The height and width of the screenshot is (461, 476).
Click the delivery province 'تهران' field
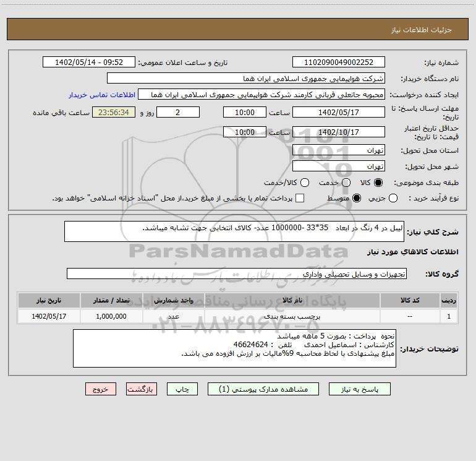click(339, 150)
